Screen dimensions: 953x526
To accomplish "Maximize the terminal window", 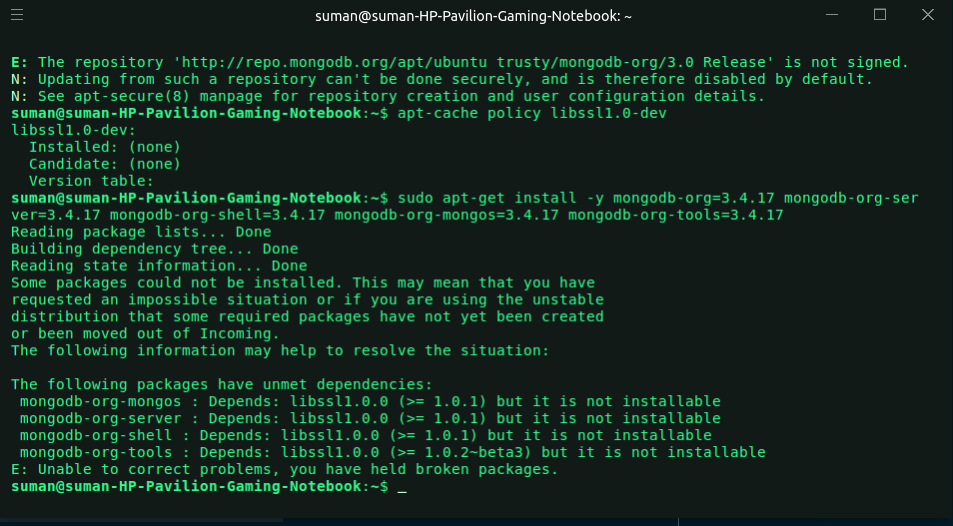I will pos(880,15).
